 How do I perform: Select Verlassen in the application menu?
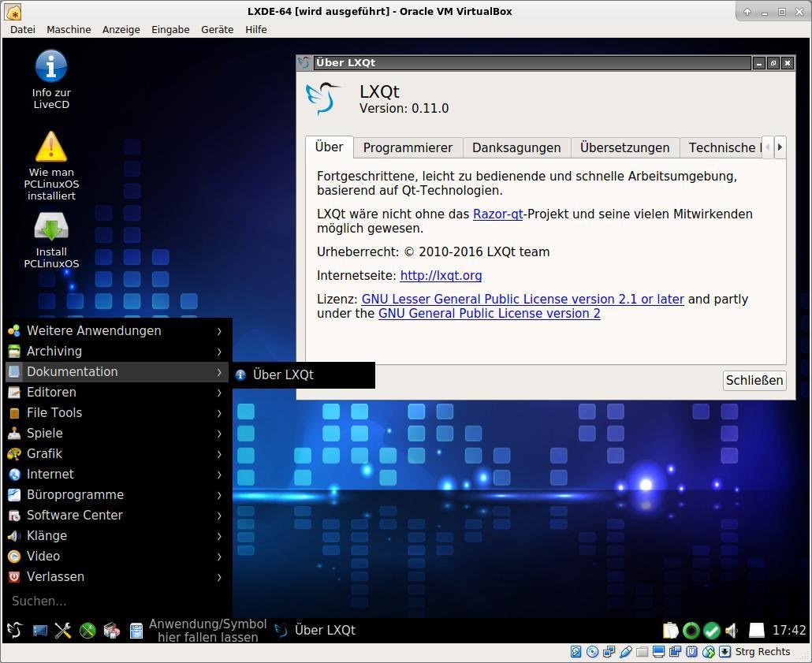[117, 576]
